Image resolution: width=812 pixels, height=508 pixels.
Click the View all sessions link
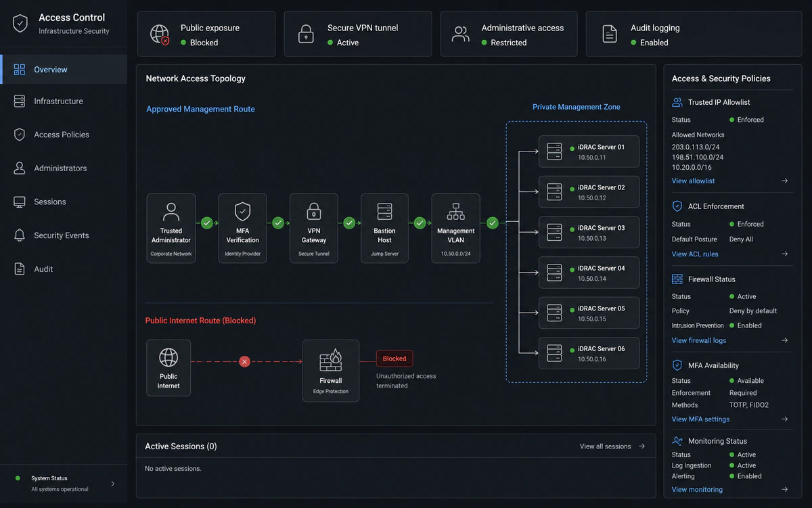[x=612, y=446]
